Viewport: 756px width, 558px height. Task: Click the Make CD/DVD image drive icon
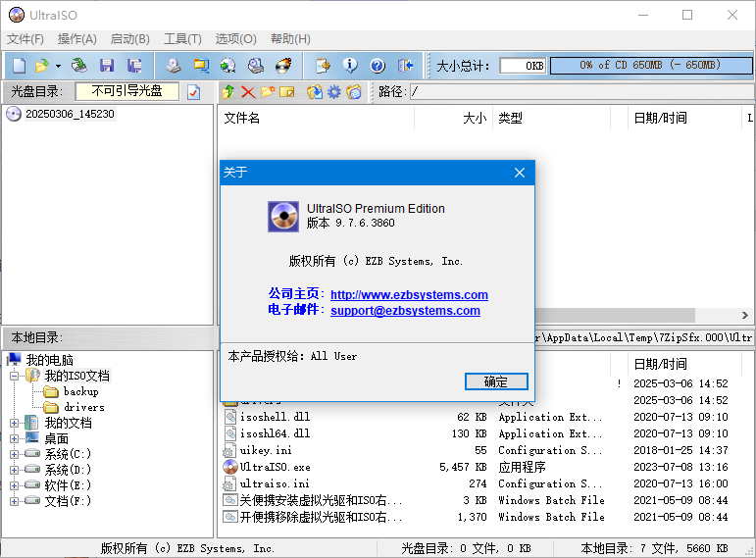click(174, 65)
